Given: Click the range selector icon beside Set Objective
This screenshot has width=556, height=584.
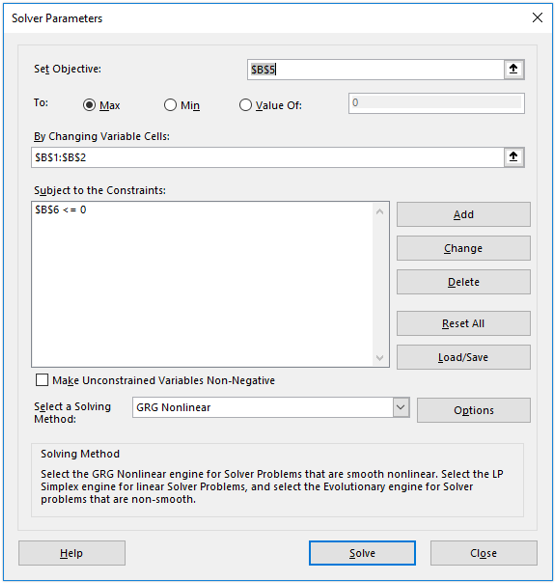Looking at the screenshot, I should click(514, 69).
